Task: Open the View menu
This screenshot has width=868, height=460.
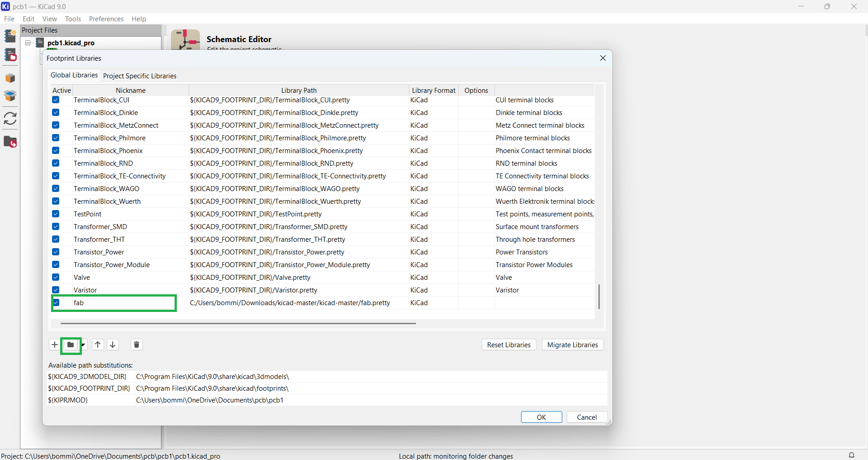Action: point(50,19)
